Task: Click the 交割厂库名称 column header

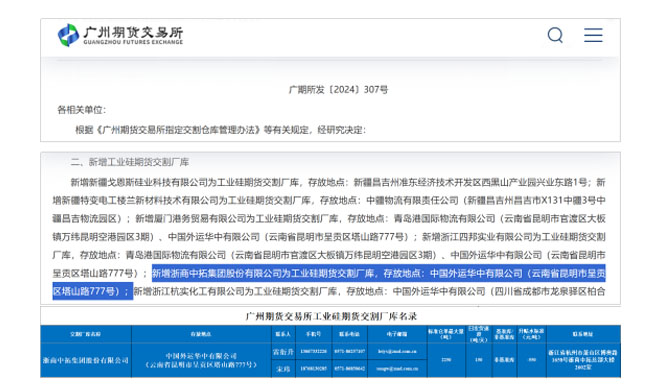Action: point(86,334)
